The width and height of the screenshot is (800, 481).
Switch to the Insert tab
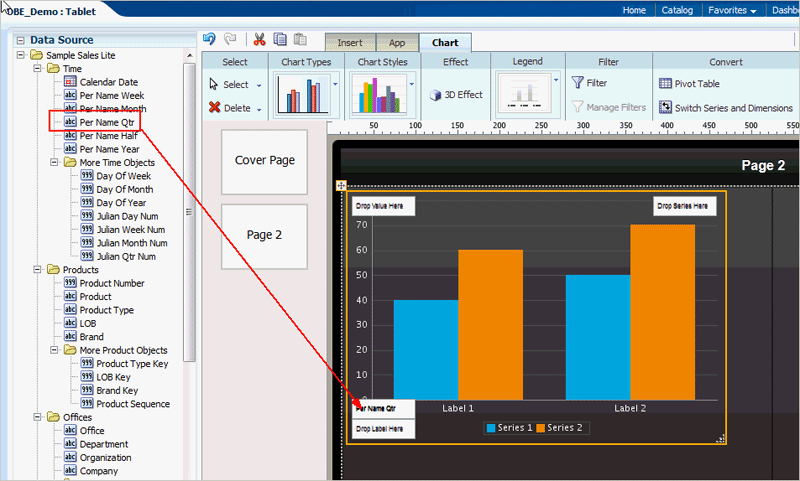tap(350, 42)
